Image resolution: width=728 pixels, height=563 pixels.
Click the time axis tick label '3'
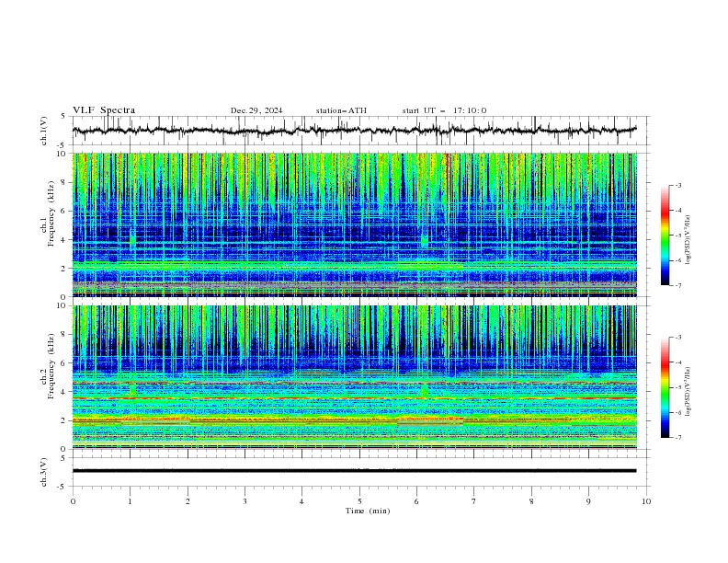(245, 501)
